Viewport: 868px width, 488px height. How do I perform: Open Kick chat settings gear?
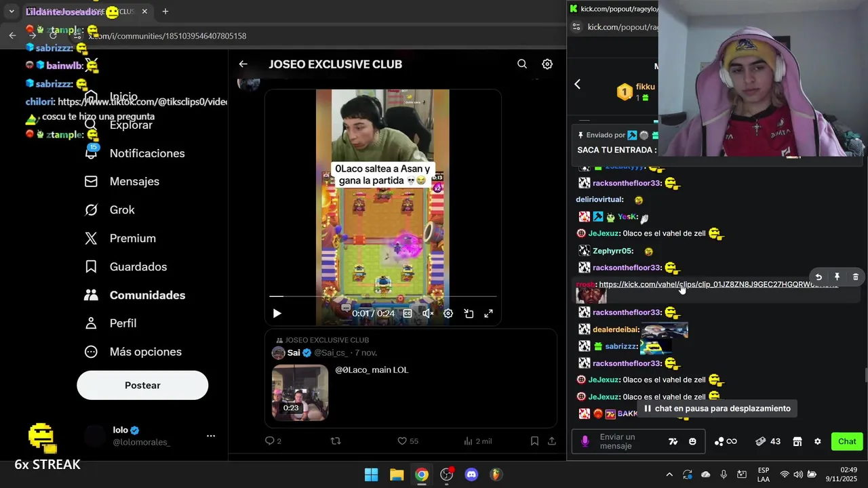(x=818, y=441)
